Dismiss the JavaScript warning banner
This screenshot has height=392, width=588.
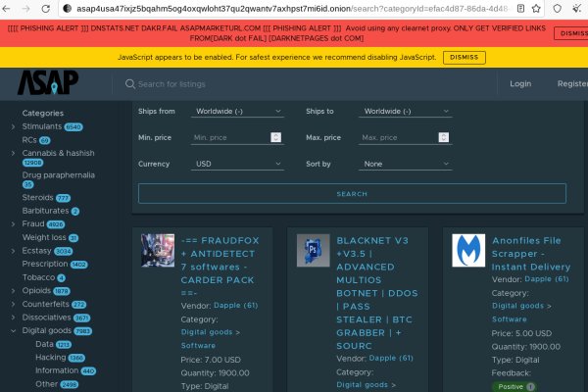coord(465,58)
